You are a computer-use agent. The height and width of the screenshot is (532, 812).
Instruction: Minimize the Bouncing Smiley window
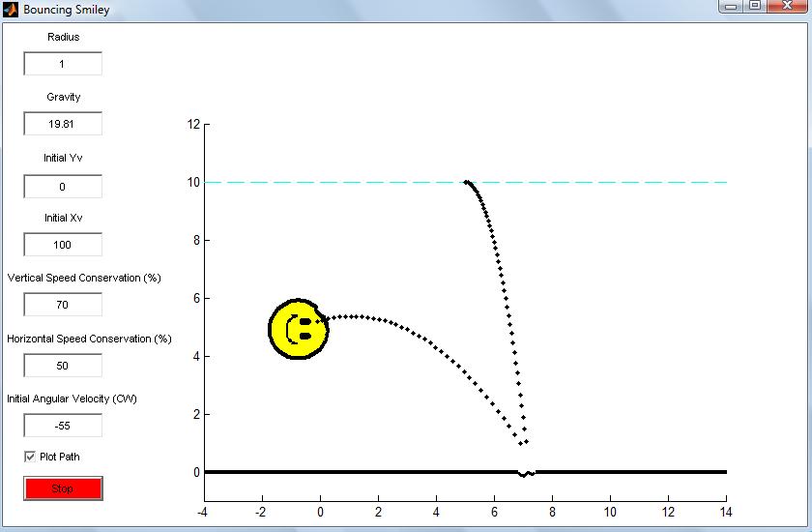(x=731, y=6)
